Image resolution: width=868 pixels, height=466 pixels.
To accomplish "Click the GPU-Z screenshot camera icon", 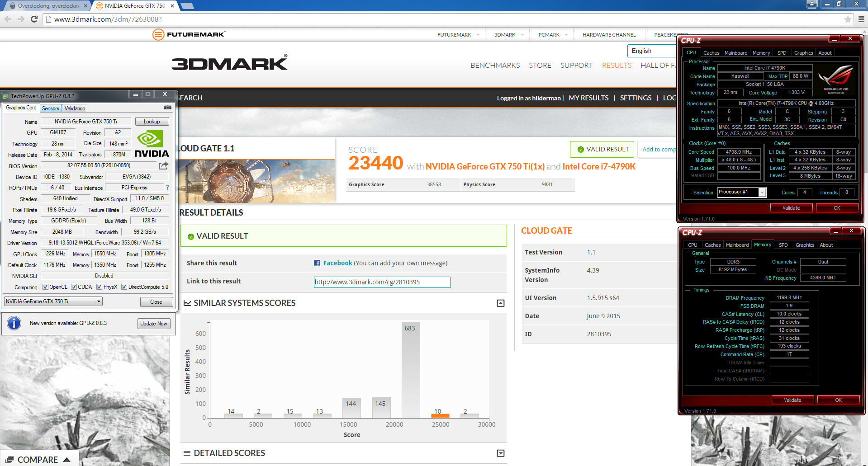I will pos(168,108).
